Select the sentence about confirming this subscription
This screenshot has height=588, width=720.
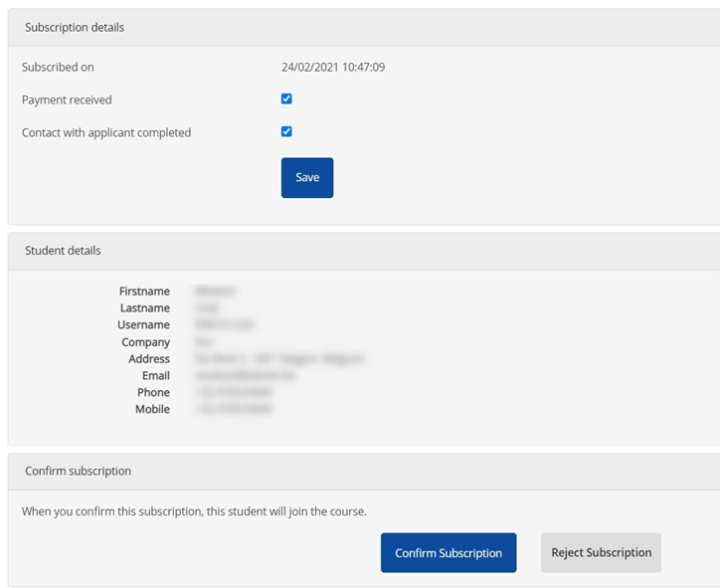click(194, 511)
